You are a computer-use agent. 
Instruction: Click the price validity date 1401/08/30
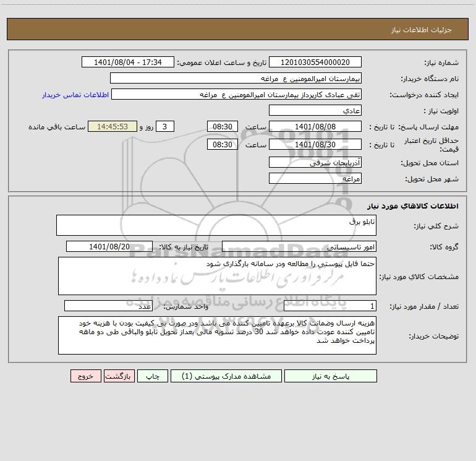(315, 144)
